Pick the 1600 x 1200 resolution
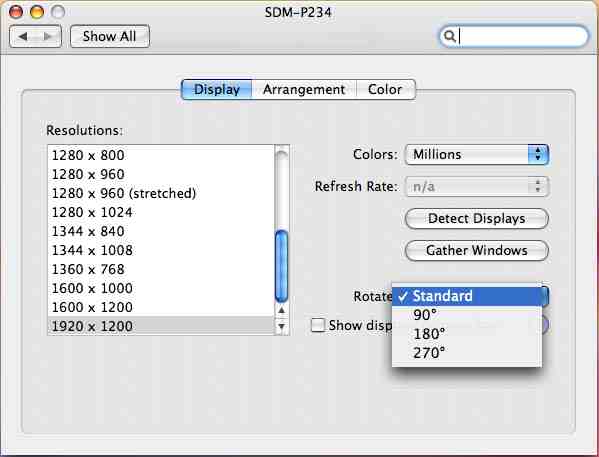This screenshot has width=599, height=457. 161,307
